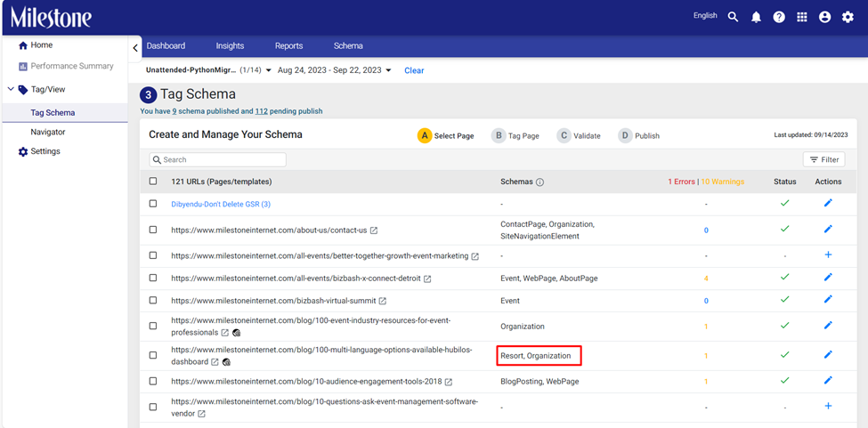Click the 1 Errors header label
The width and height of the screenshot is (868, 428).
(x=681, y=182)
